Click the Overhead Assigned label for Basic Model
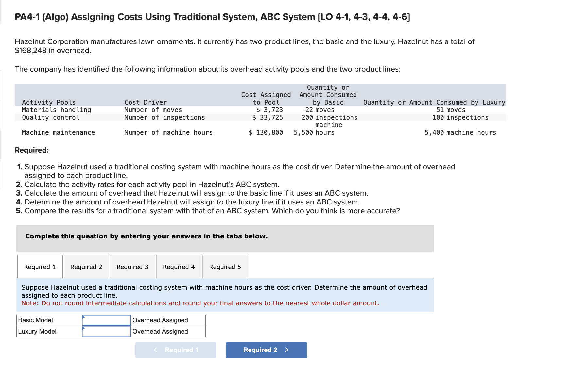Image resolution: width=588 pixels, height=375 pixels. click(x=160, y=320)
